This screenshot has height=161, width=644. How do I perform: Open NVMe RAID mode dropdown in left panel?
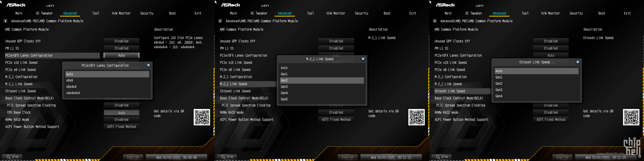[122, 120]
